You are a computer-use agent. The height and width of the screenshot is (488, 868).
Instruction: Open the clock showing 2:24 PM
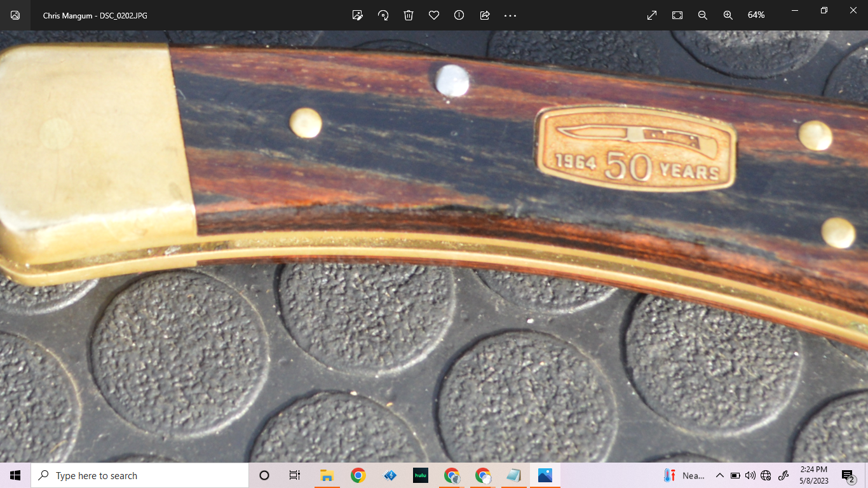pos(814,475)
